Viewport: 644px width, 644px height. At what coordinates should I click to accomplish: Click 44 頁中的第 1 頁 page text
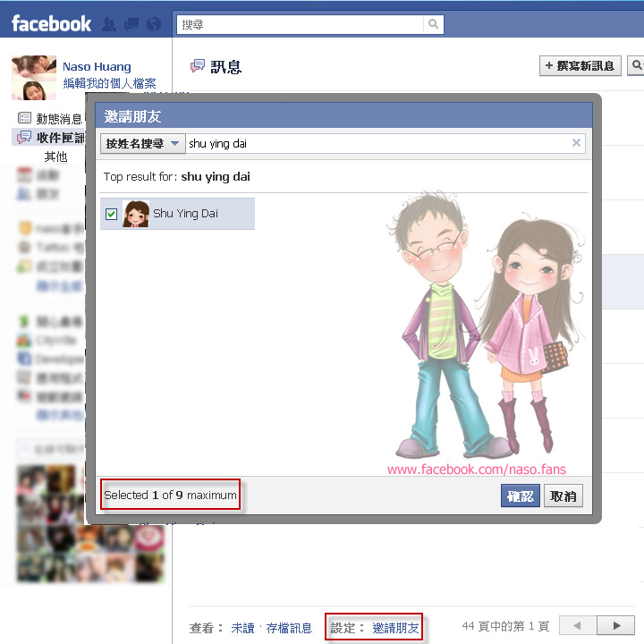click(505, 626)
